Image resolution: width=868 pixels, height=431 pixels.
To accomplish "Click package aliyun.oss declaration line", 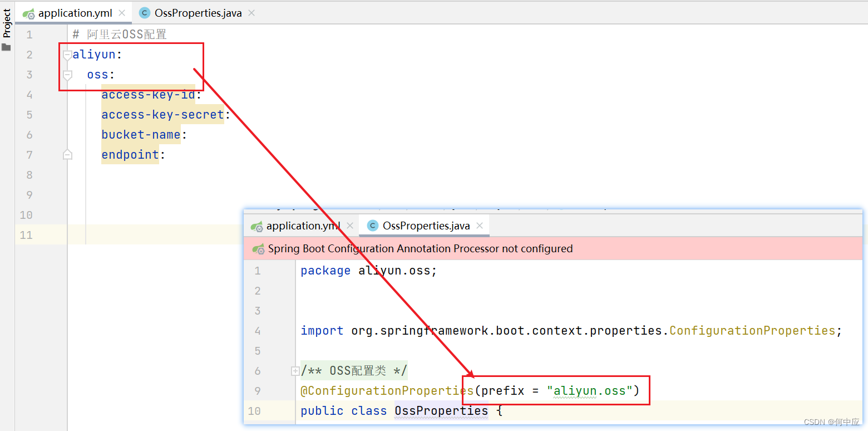I will pos(369,271).
